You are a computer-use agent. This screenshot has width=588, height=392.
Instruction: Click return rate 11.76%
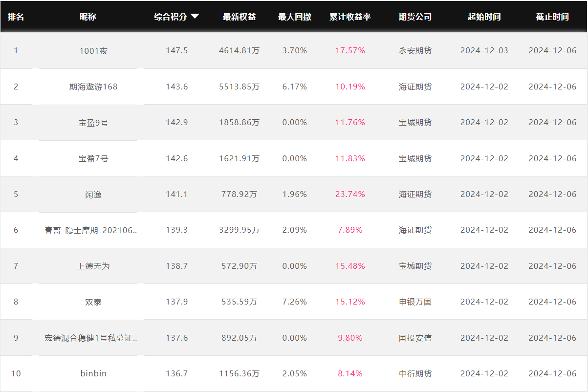pyautogui.click(x=350, y=122)
